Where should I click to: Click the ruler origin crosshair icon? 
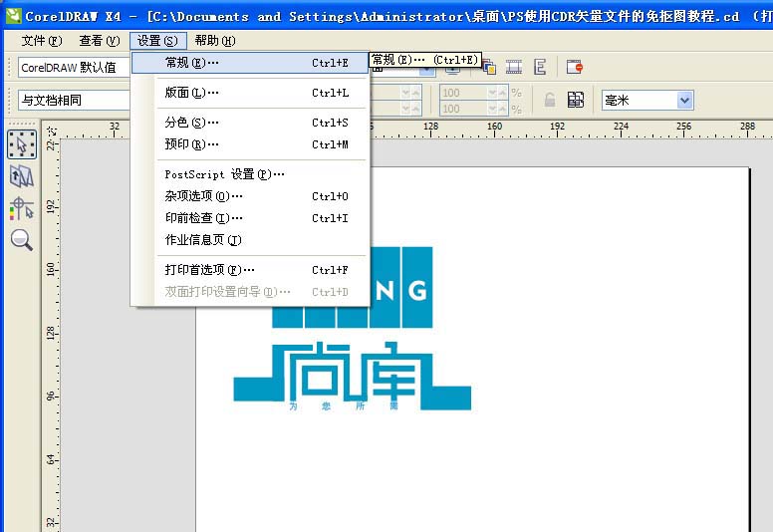point(51,133)
